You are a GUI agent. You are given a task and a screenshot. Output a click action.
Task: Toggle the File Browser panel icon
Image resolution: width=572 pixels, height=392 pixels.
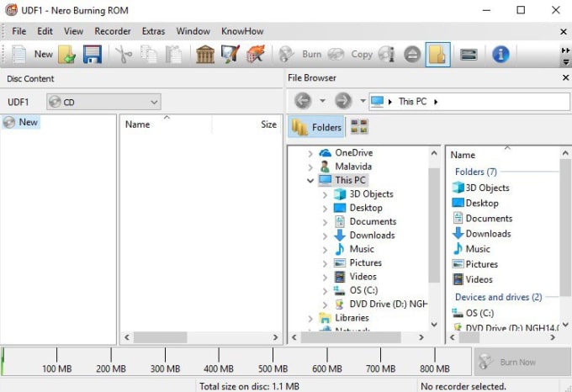(437, 55)
